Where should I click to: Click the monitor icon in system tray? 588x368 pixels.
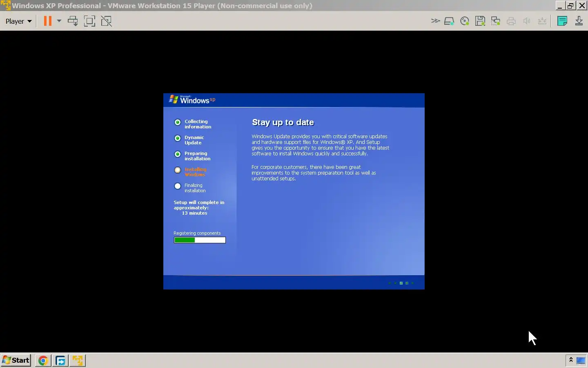click(x=581, y=360)
